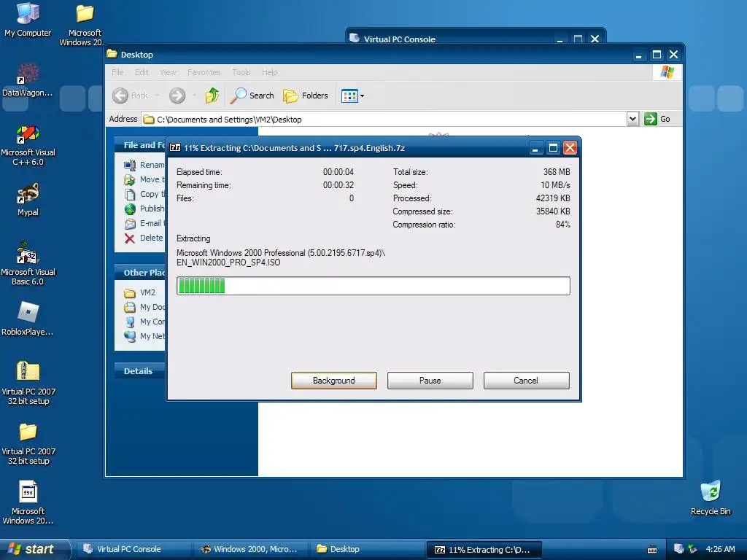The image size is (747, 560).
Task: Open the View menu in Desktop window
Action: pyautogui.click(x=168, y=72)
